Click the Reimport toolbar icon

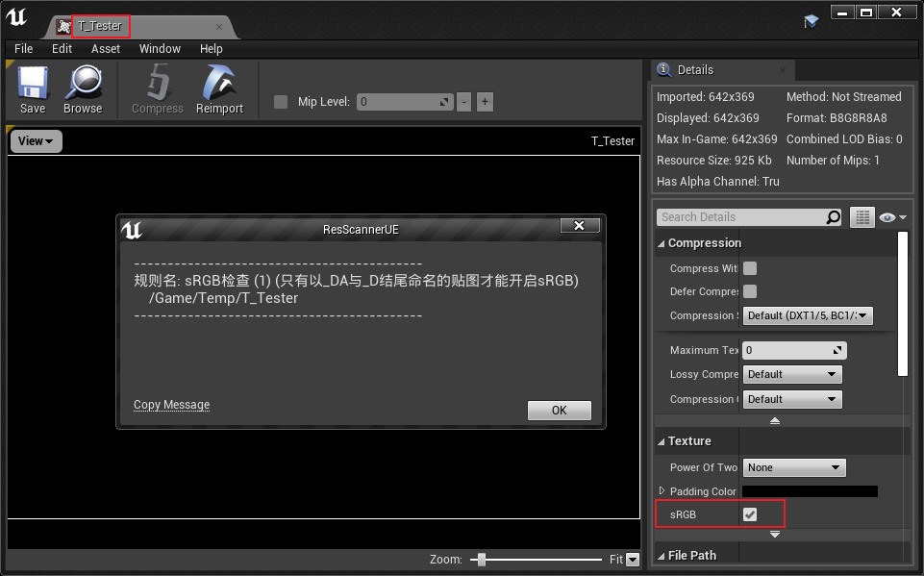click(x=219, y=84)
